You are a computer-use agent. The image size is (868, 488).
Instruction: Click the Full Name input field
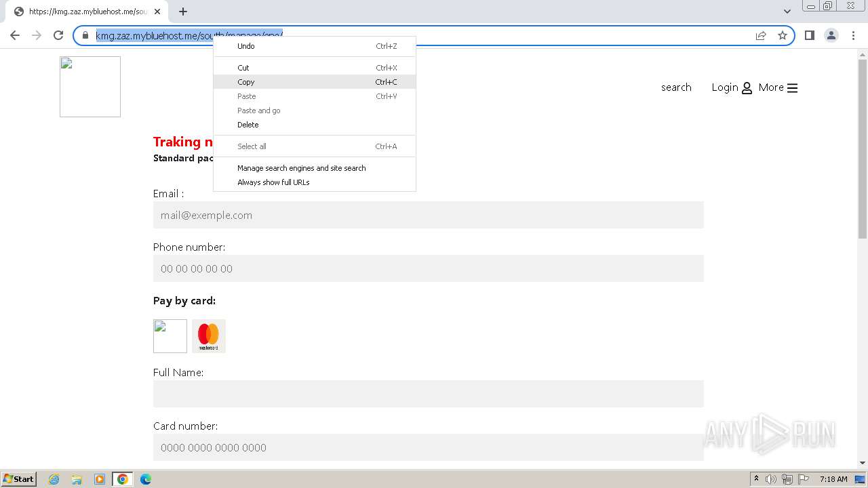point(429,394)
